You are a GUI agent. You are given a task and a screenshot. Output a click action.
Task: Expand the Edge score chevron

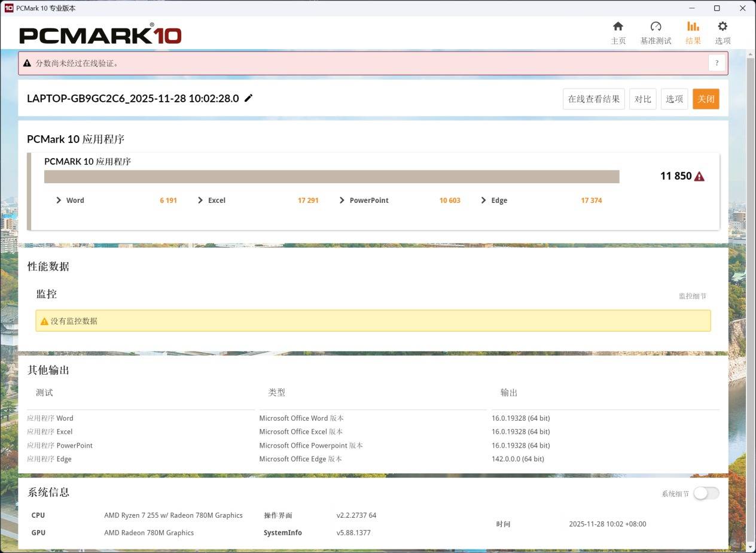pyautogui.click(x=483, y=200)
